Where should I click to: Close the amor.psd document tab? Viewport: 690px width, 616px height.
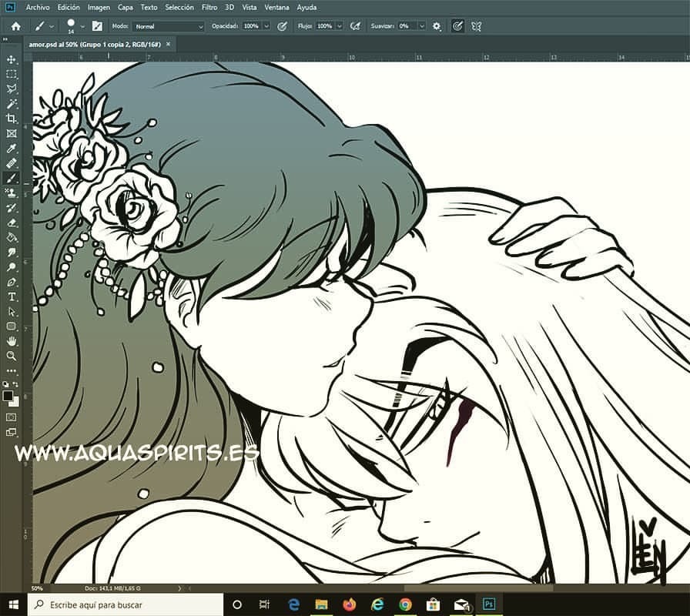[x=168, y=45]
